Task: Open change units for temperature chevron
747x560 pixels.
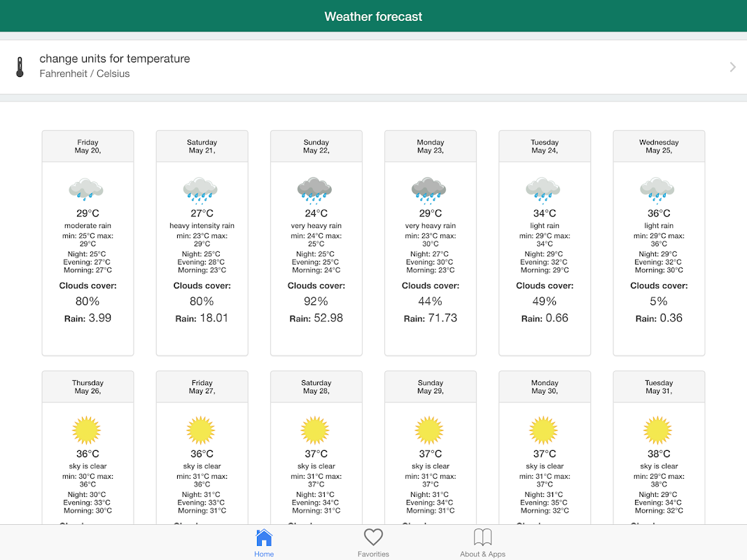Action: coord(732,67)
